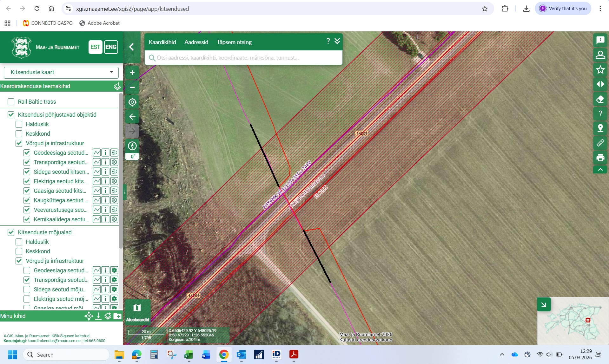This screenshot has height=364, width=609.
Task: Tick the Keskkond checkbox under objektid
Action: [19, 134]
